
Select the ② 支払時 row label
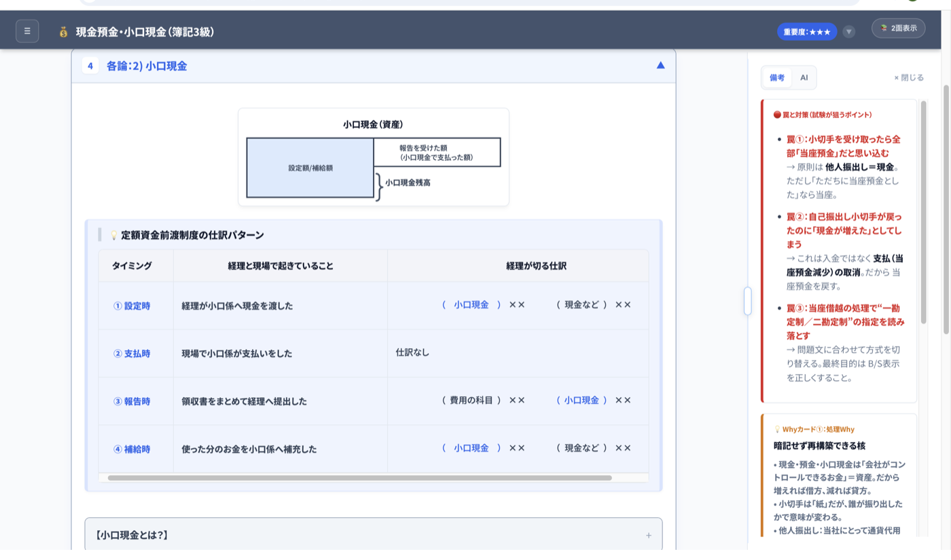(132, 354)
